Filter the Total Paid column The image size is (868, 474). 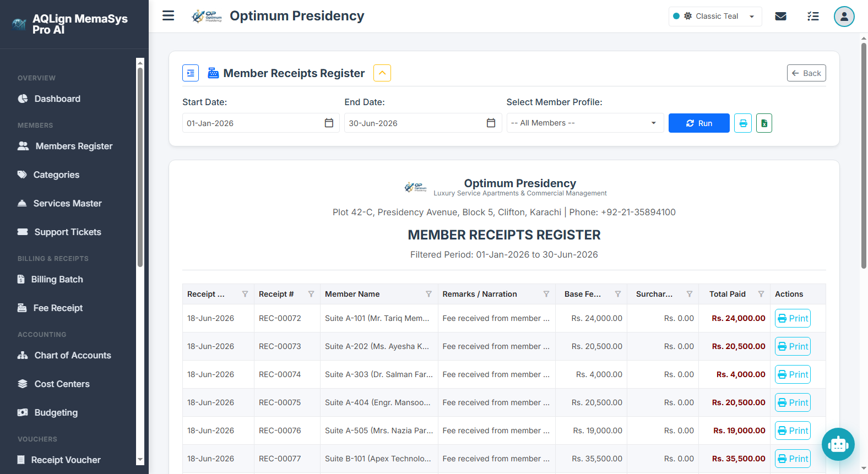761,294
